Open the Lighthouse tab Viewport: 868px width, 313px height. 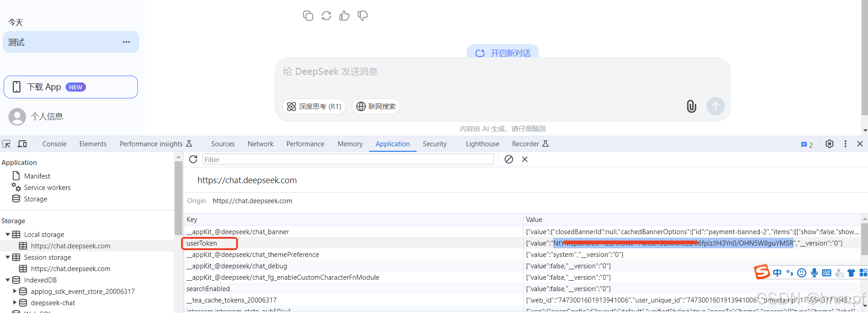(483, 144)
